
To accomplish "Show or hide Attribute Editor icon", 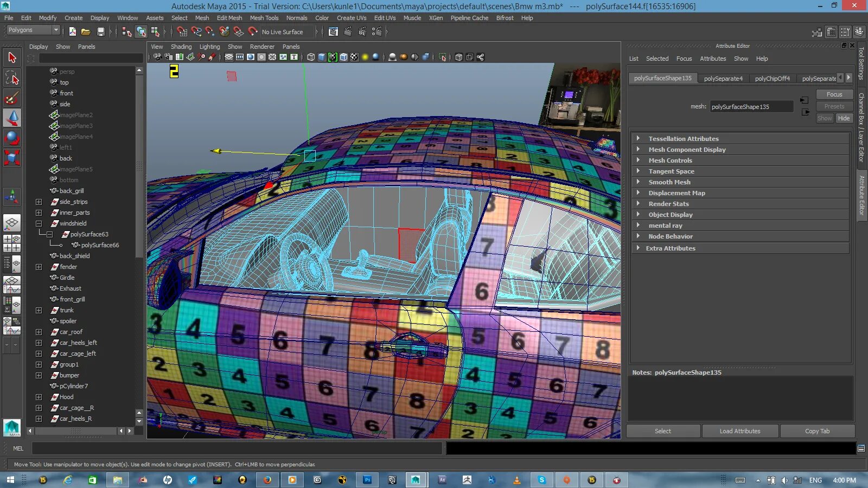I will pyautogui.click(x=831, y=32).
